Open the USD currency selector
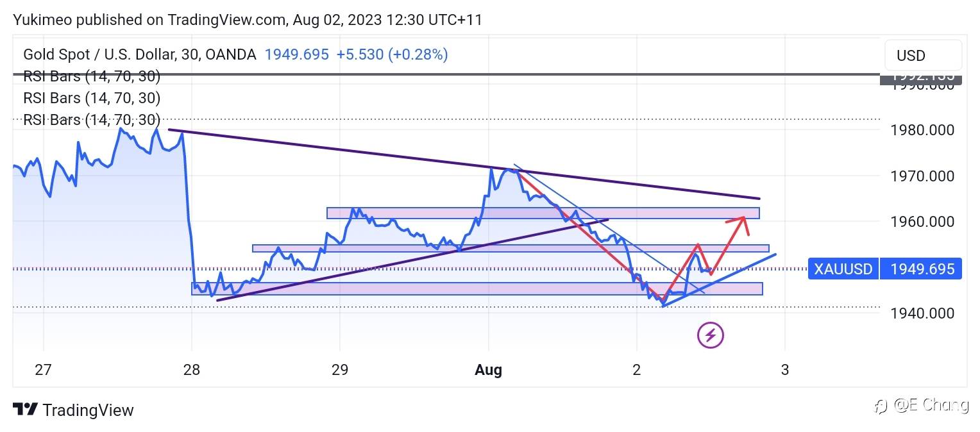 [x=923, y=55]
